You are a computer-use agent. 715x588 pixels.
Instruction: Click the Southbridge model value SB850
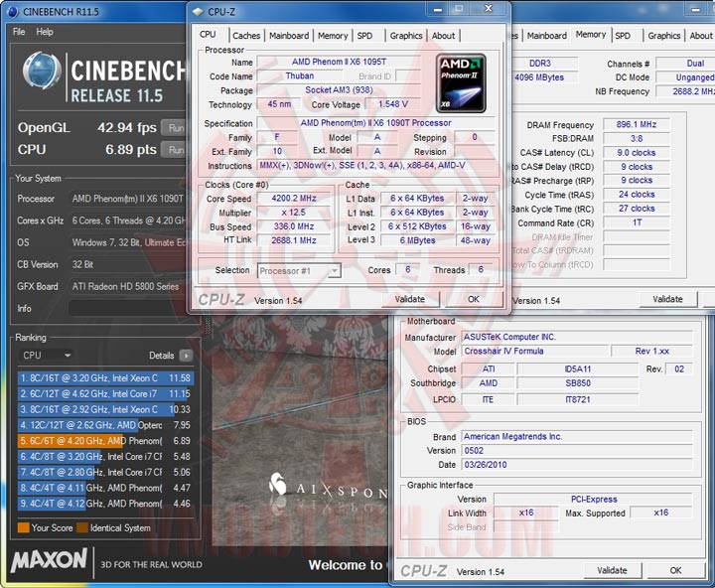pyautogui.click(x=578, y=383)
